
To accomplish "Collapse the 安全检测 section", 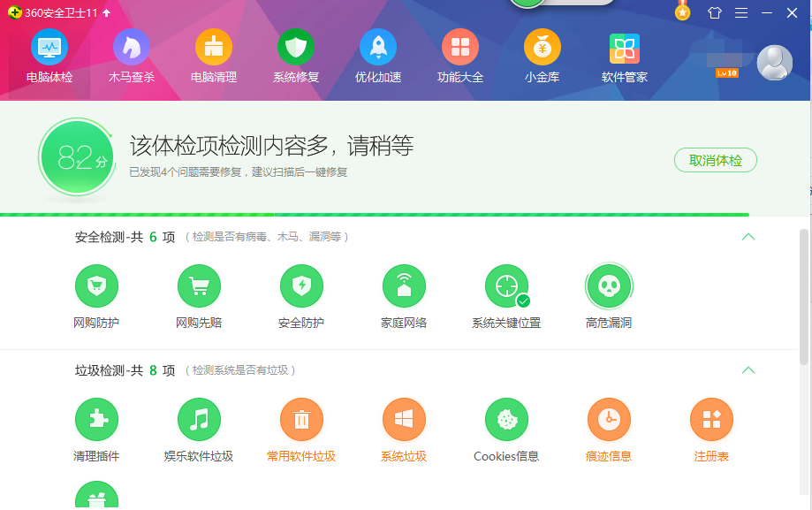I will coord(748,237).
